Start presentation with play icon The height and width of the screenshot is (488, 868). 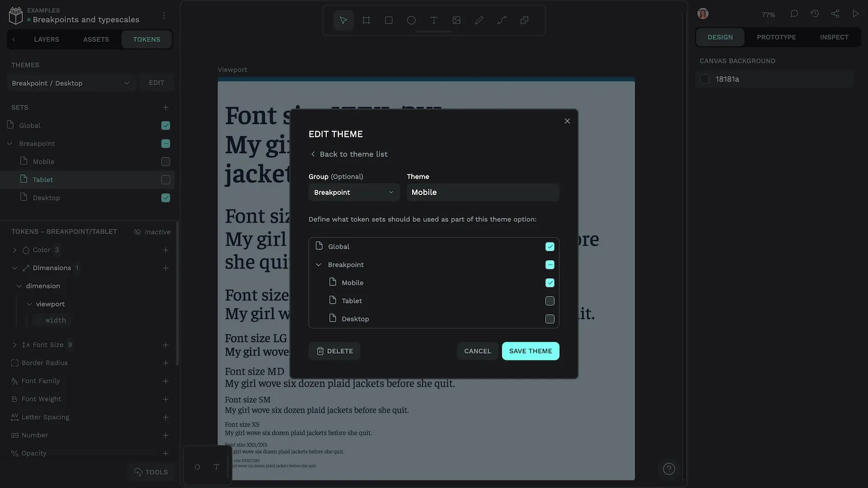855,14
